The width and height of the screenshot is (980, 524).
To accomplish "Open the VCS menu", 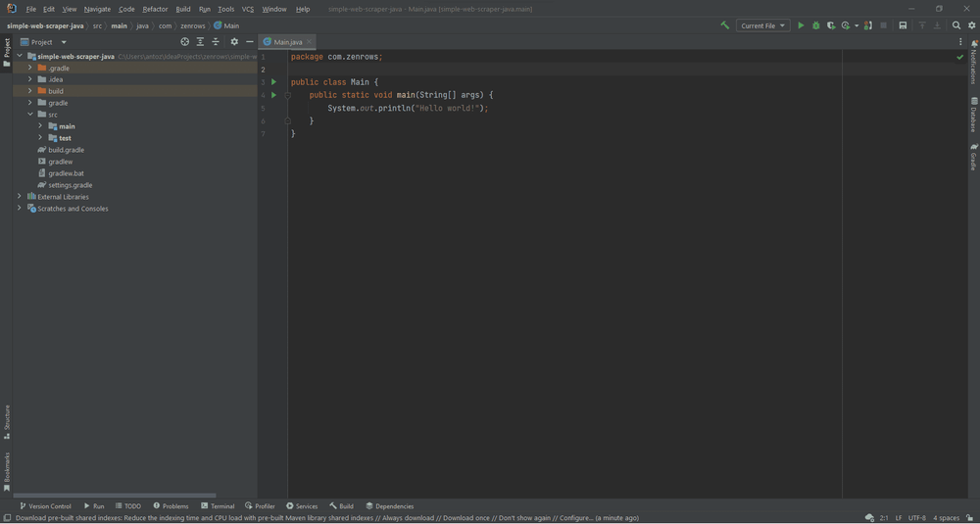I will 248,10.
